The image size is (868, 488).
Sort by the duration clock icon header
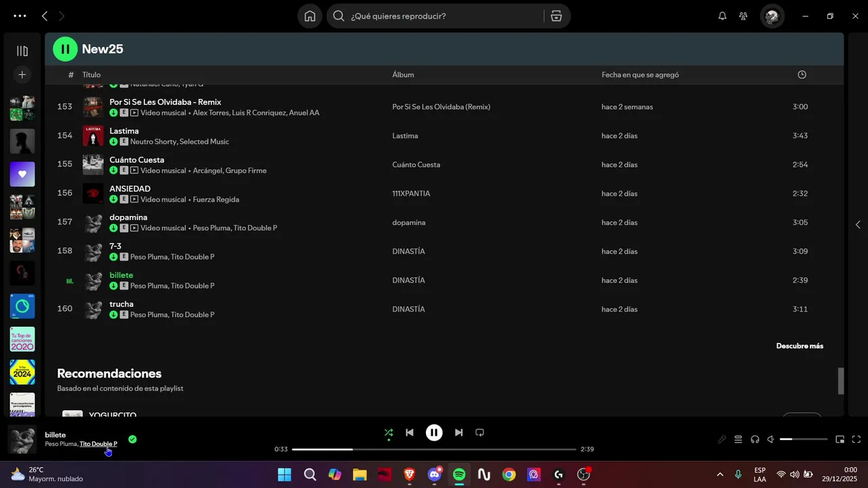(802, 75)
